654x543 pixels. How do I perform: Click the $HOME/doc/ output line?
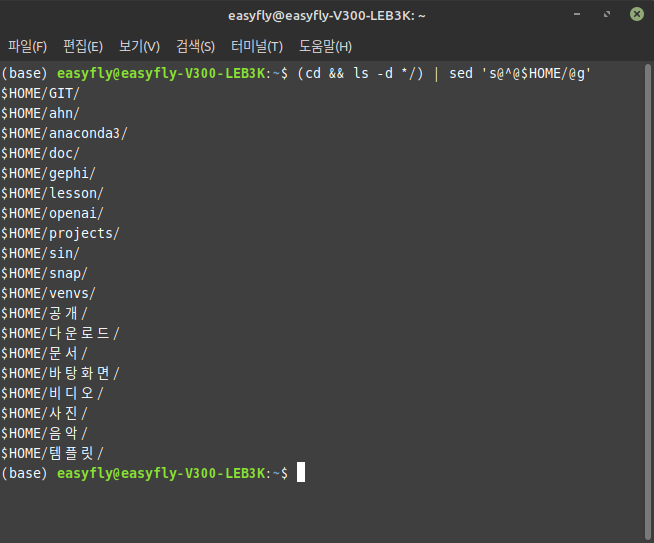[x=40, y=153]
